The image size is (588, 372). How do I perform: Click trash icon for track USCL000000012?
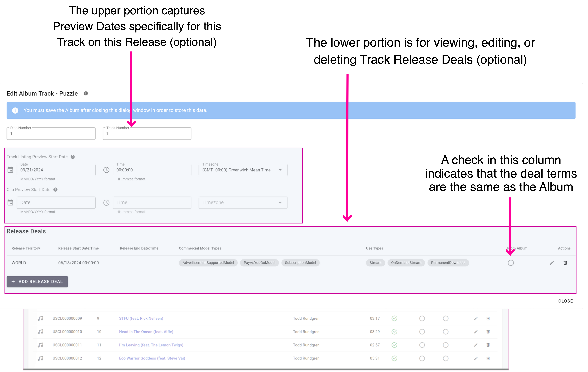(488, 358)
